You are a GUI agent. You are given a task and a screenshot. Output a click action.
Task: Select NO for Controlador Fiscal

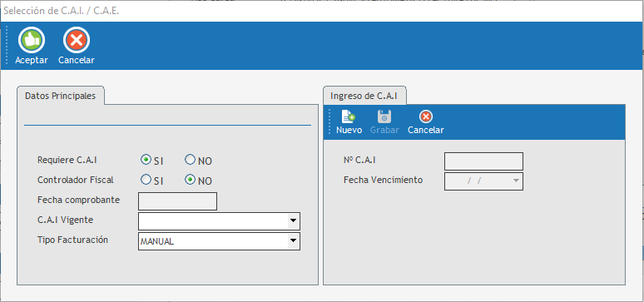pos(190,180)
